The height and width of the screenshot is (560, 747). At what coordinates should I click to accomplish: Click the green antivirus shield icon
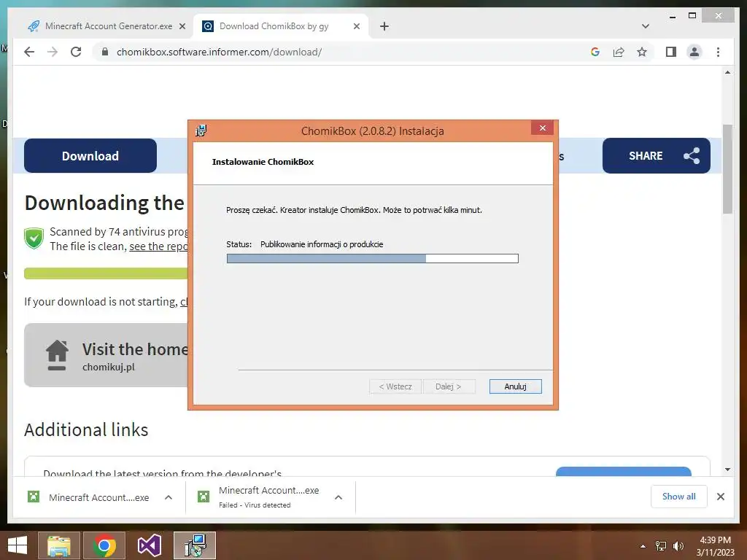click(34, 238)
